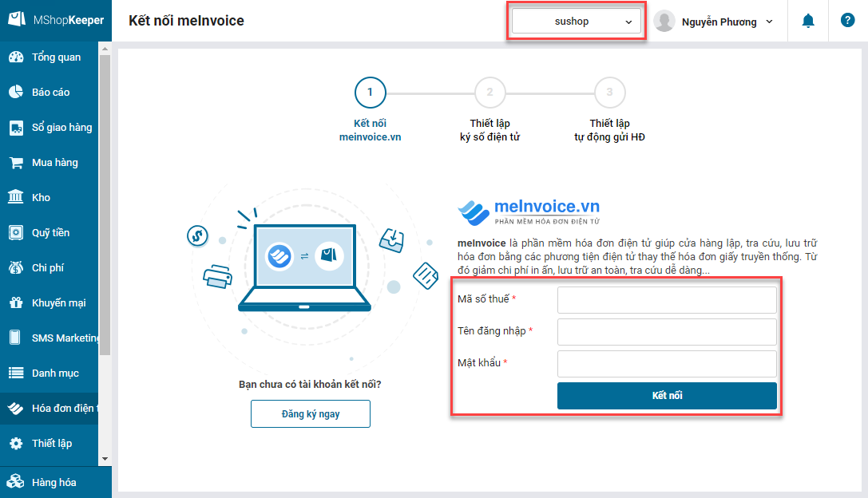Click Đăng ký ngay button

click(x=311, y=414)
